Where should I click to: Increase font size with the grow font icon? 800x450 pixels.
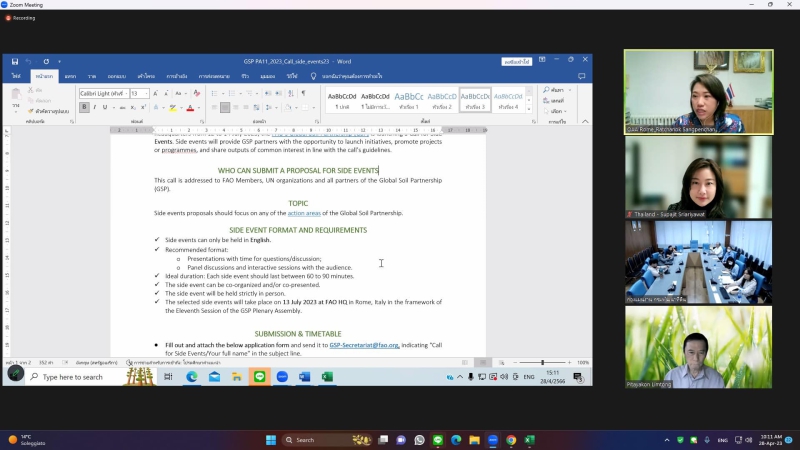point(156,93)
